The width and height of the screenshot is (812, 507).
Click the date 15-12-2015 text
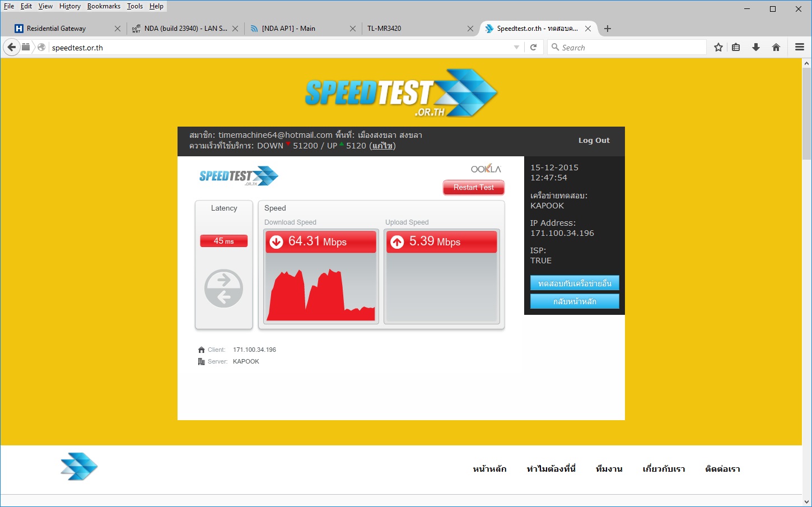[554, 168]
